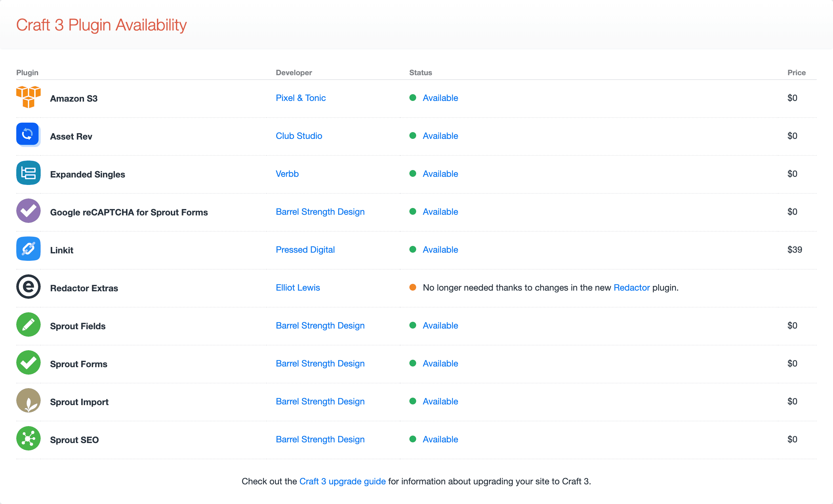This screenshot has height=504, width=833.
Task: Click the Sprout Forms plugin name
Action: pos(79,364)
